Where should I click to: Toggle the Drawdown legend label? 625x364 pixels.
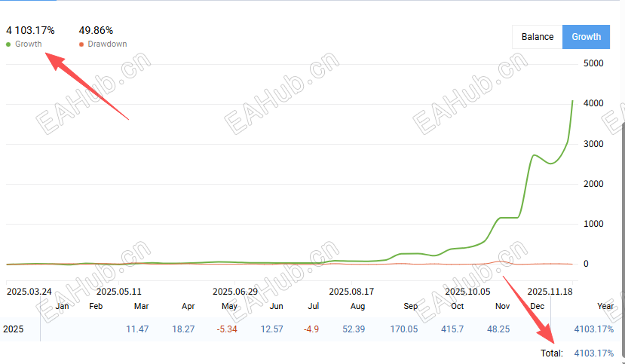click(x=107, y=44)
